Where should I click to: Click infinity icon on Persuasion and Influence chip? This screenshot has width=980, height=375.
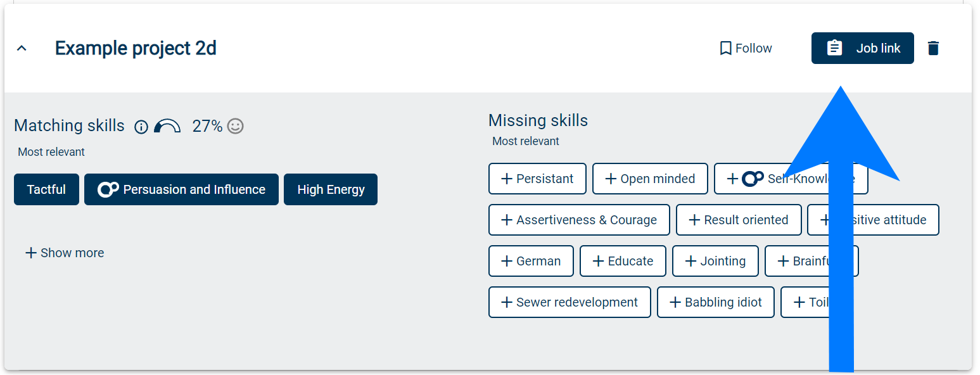(109, 189)
